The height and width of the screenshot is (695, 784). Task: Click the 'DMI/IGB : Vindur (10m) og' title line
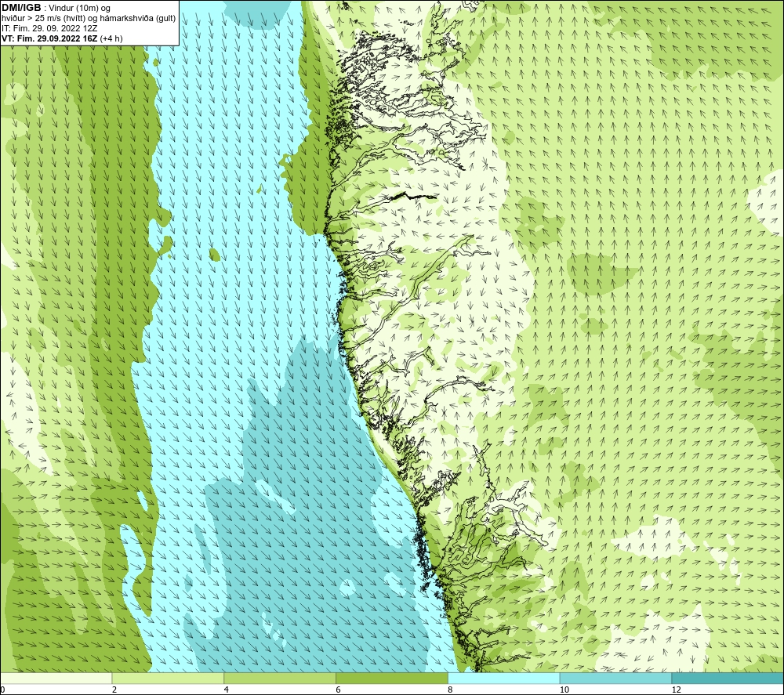56,8
